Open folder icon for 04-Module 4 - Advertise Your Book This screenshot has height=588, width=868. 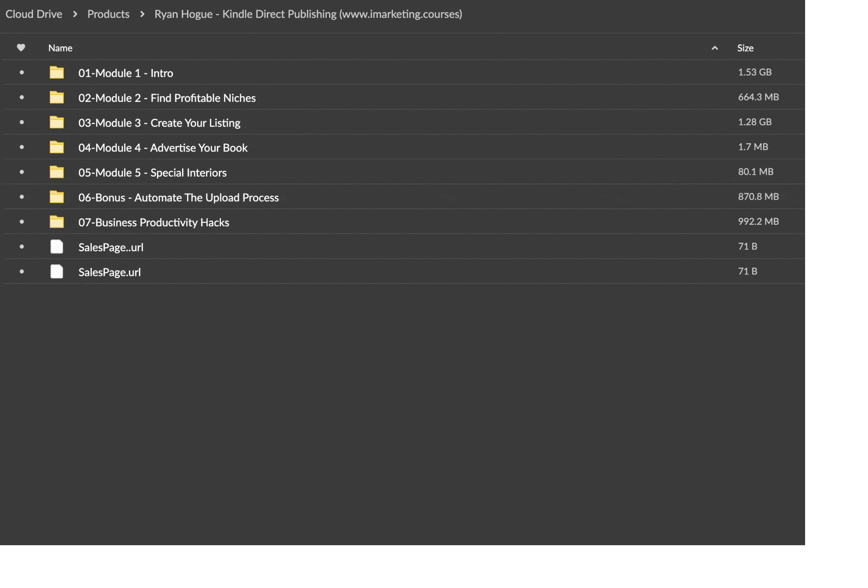pos(57,147)
